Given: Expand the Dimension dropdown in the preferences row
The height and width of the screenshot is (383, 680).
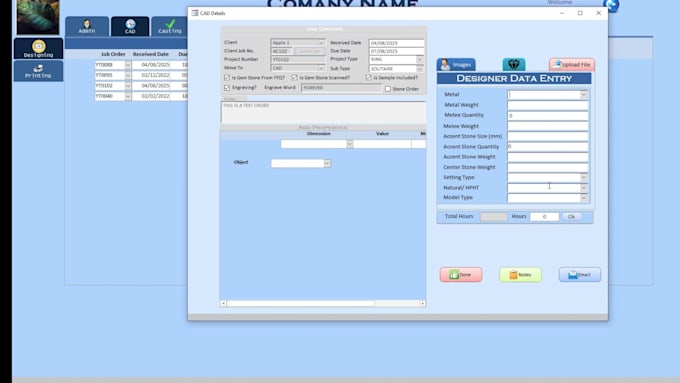Looking at the screenshot, I should [x=350, y=144].
